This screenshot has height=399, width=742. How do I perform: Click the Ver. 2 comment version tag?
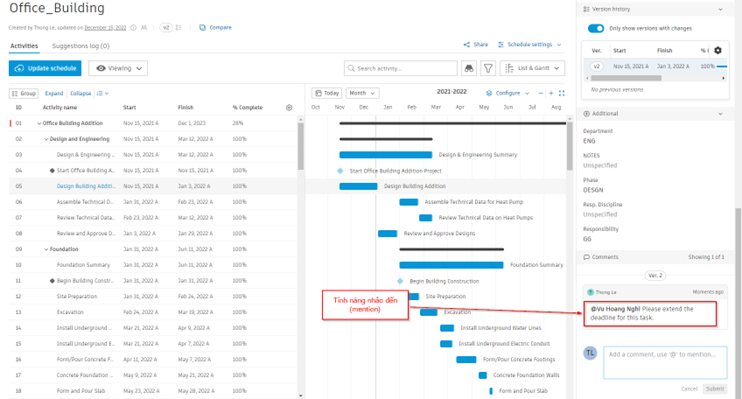[655, 275]
